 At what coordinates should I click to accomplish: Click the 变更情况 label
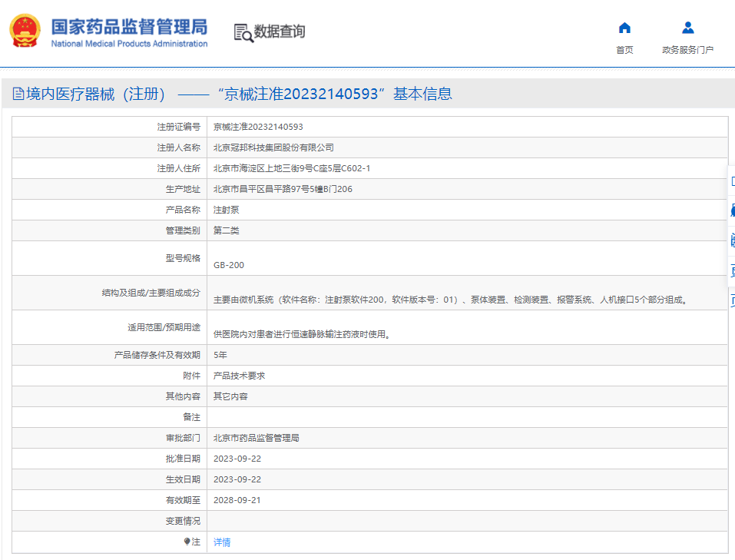[x=183, y=521]
